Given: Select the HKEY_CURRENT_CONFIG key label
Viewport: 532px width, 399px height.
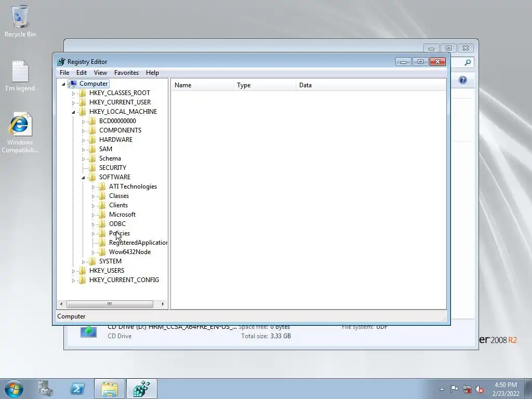Looking at the screenshot, I should pos(124,280).
